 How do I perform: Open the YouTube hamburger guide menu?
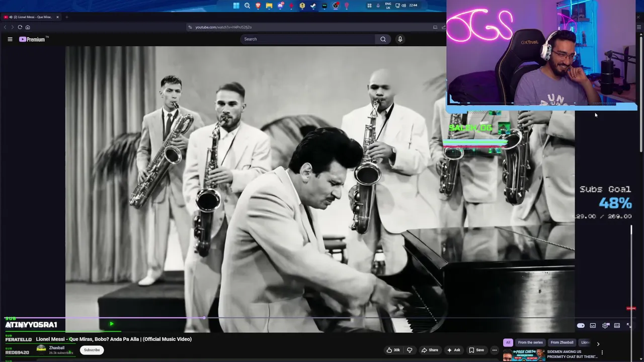tap(10, 39)
